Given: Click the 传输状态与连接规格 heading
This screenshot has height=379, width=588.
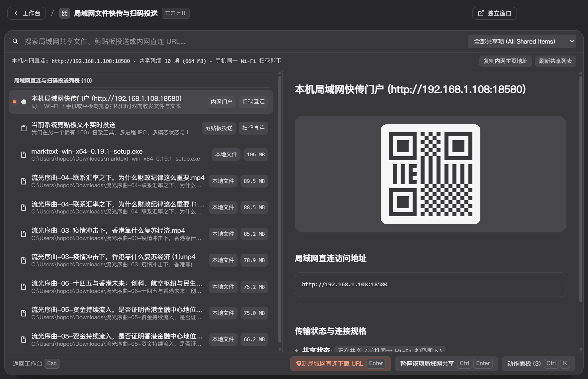Looking at the screenshot, I should click(331, 331).
